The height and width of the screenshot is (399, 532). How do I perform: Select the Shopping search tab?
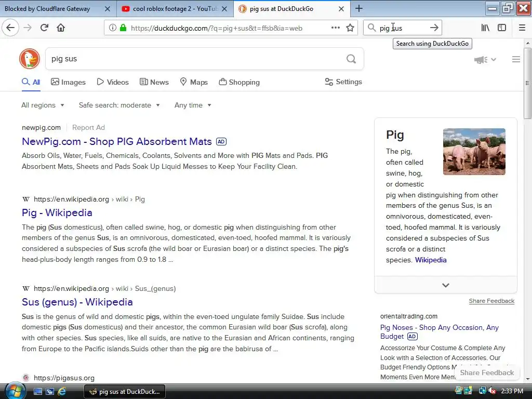(x=239, y=82)
